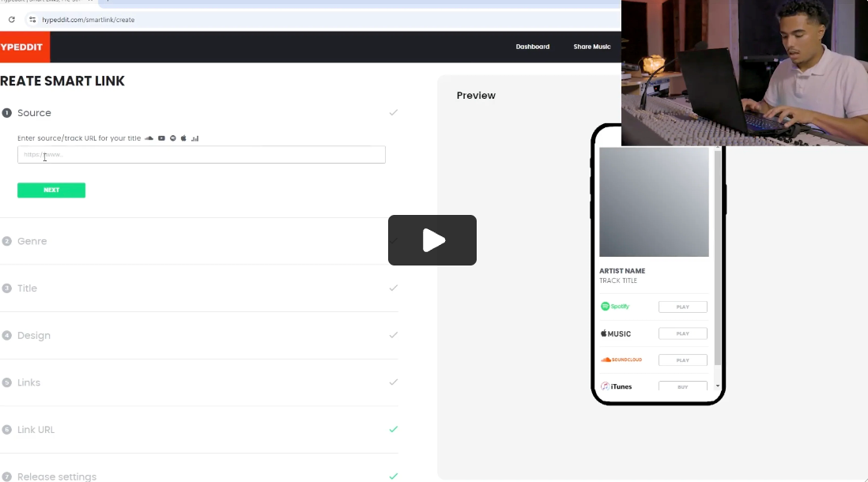
Task: Click the YouTube source icon
Action: 161,138
